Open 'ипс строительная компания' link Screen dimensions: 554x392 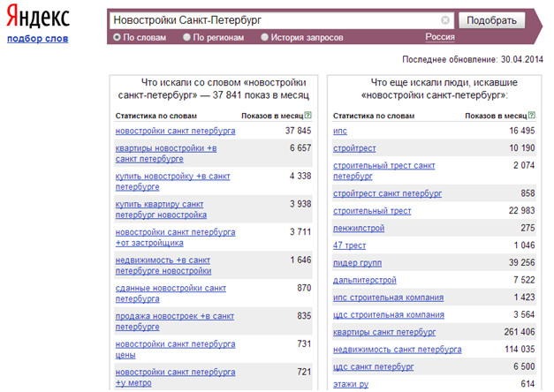pos(388,298)
